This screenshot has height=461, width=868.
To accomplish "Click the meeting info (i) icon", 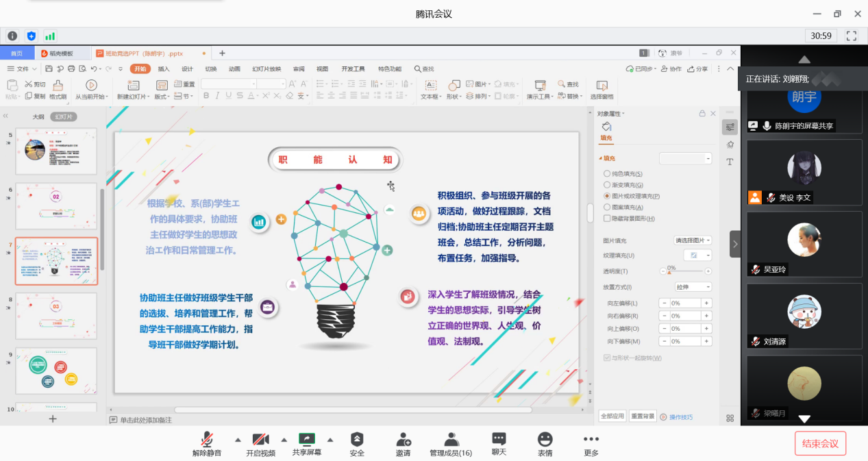I will coord(12,36).
